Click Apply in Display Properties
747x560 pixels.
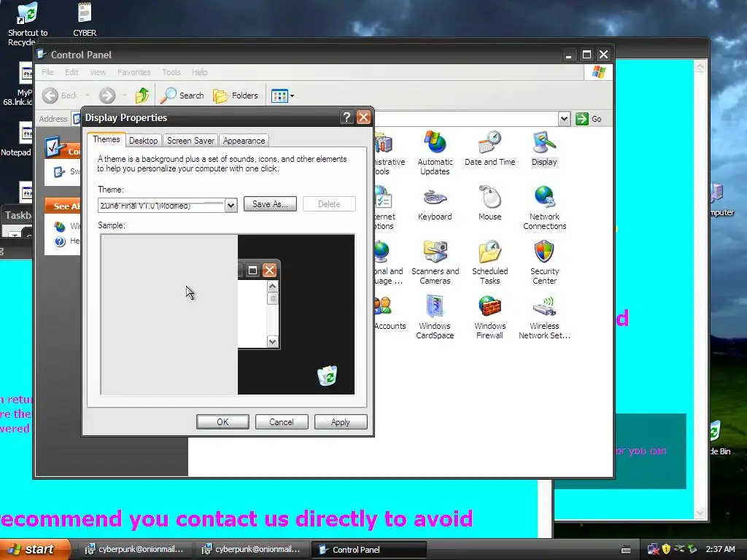pyautogui.click(x=341, y=422)
